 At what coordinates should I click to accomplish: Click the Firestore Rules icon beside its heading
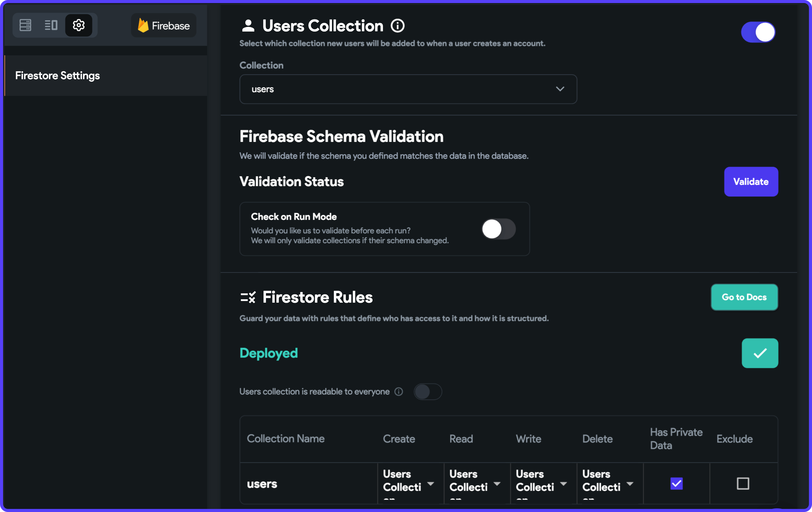click(x=248, y=297)
